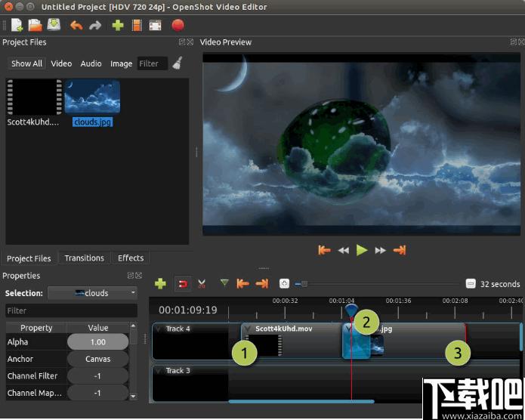Float the Video Preview panel
The width and height of the screenshot is (525, 420).
(x=513, y=42)
